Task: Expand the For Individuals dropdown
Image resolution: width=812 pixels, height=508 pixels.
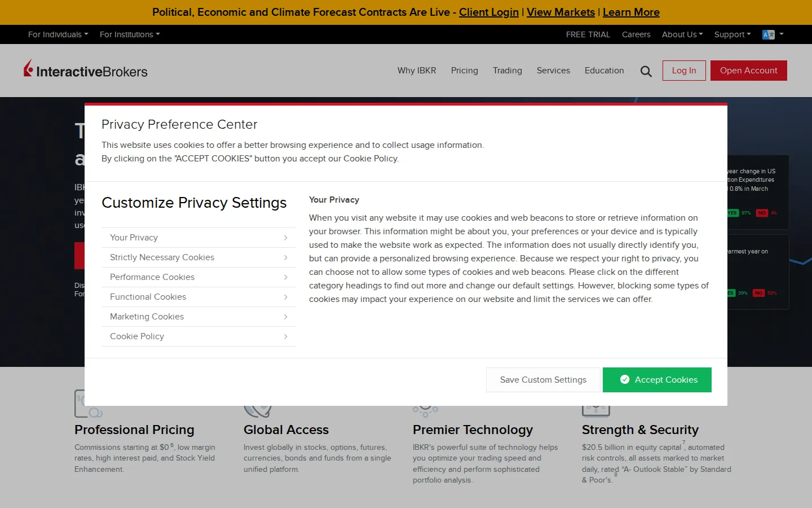Action: pyautogui.click(x=58, y=34)
